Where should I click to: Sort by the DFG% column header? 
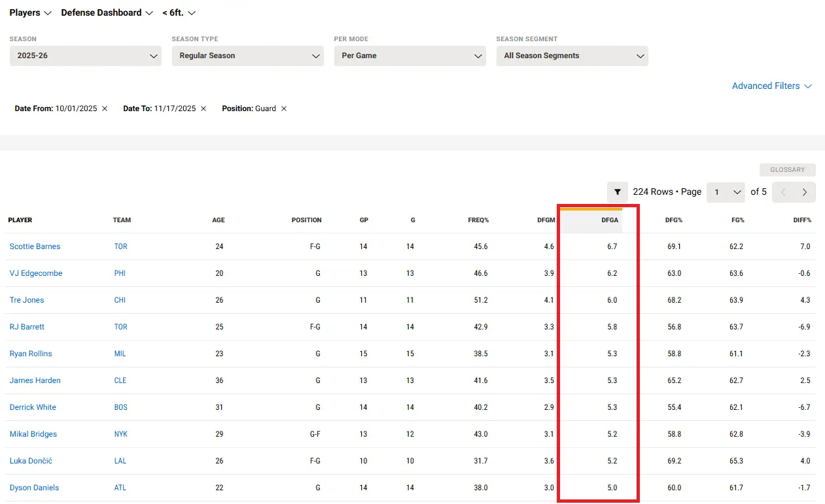[673, 220]
